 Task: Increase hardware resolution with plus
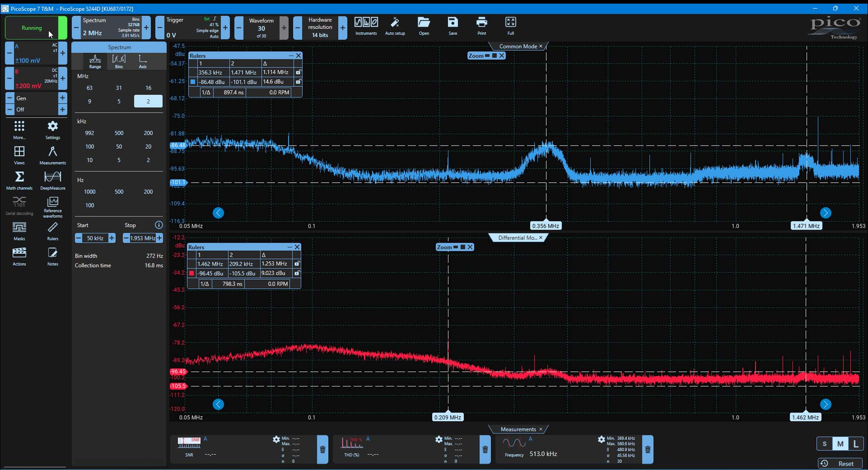tap(343, 28)
